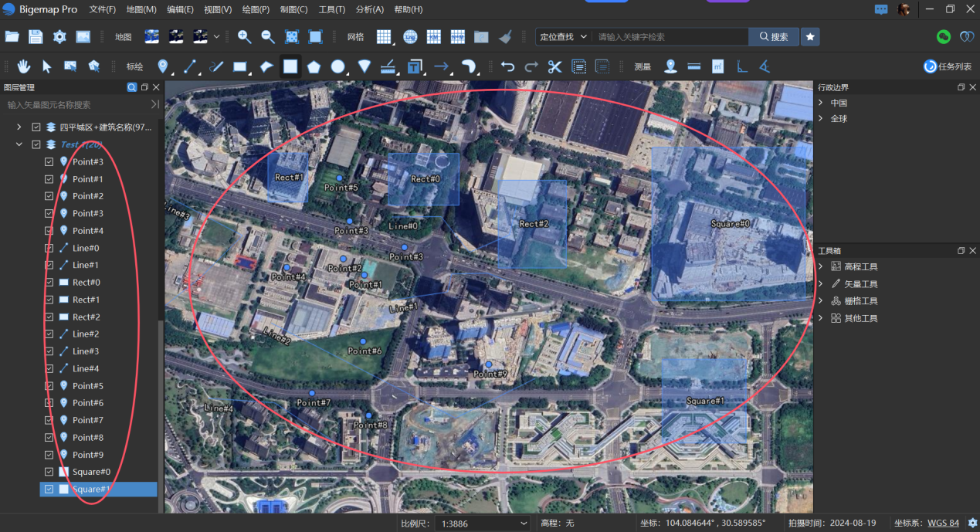The image size is (980, 532).
Task: Open the 1:3886 scale dropdown
Action: [x=483, y=524]
